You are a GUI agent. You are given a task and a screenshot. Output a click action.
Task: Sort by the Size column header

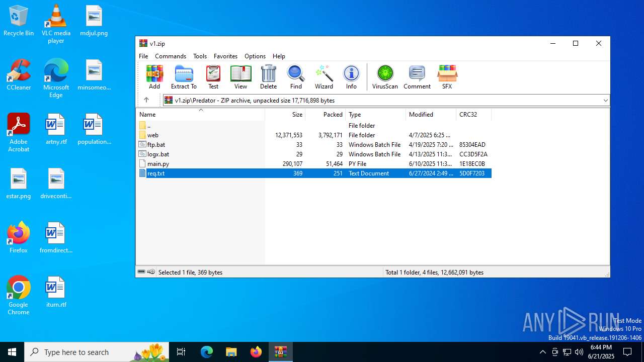285,115
